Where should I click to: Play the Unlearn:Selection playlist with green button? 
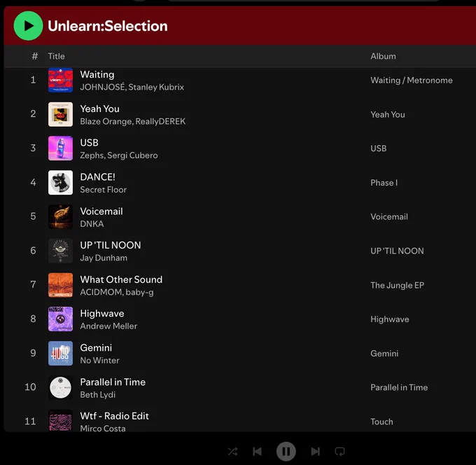click(x=28, y=26)
